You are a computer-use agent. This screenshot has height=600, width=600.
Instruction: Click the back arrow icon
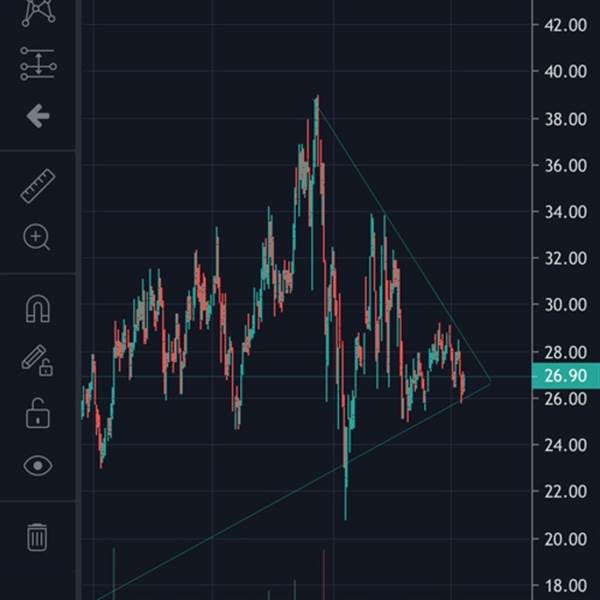[x=38, y=116]
